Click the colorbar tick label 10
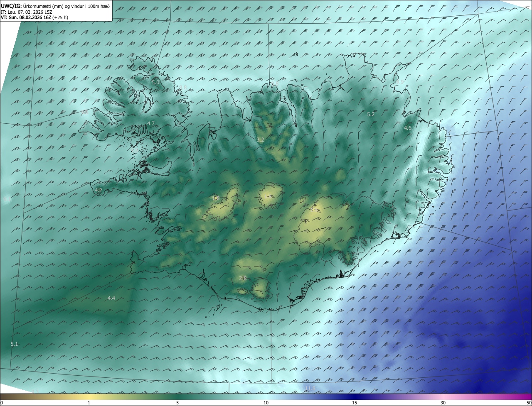This screenshot has height=406, width=532. coord(266,403)
